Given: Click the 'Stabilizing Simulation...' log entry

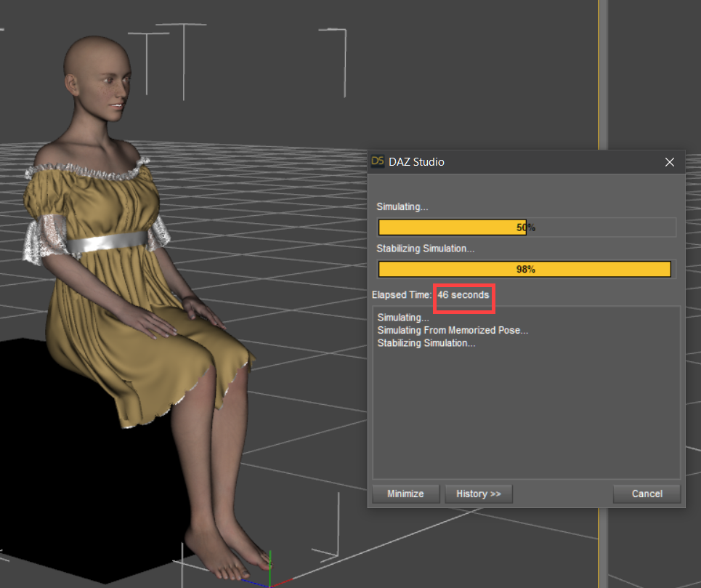Looking at the screenshot, I should point(426,343).
